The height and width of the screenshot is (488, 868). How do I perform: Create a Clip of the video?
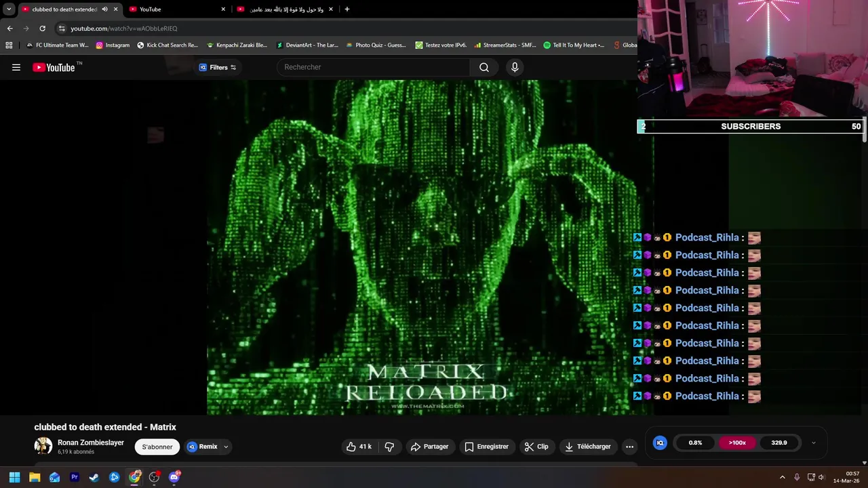pyautogui.click(x=536, y=447)
